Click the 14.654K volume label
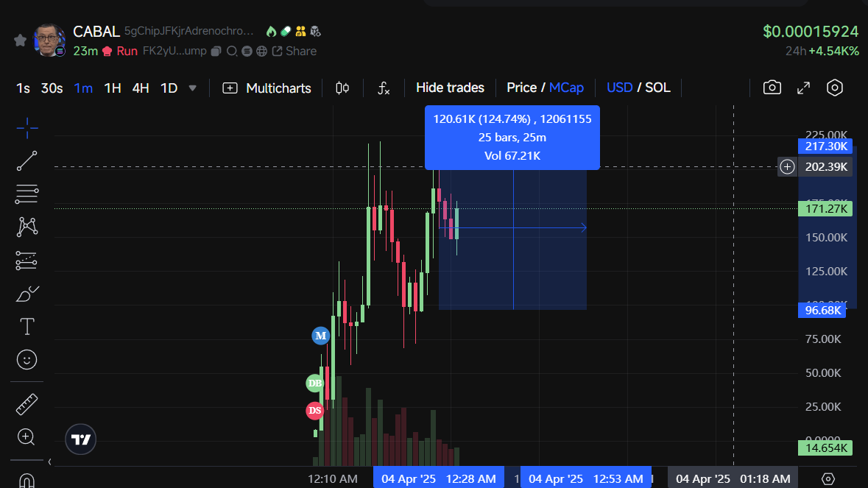 [825, 448]
